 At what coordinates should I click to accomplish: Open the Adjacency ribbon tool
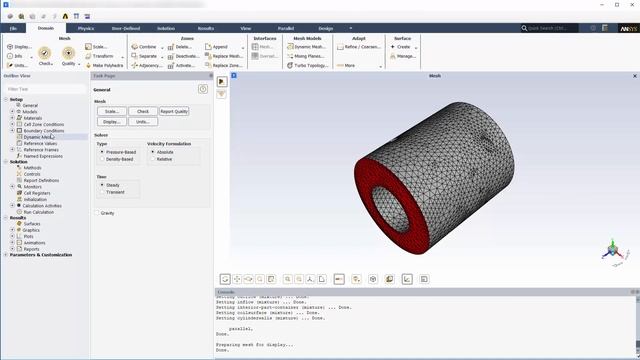(146, 65)
